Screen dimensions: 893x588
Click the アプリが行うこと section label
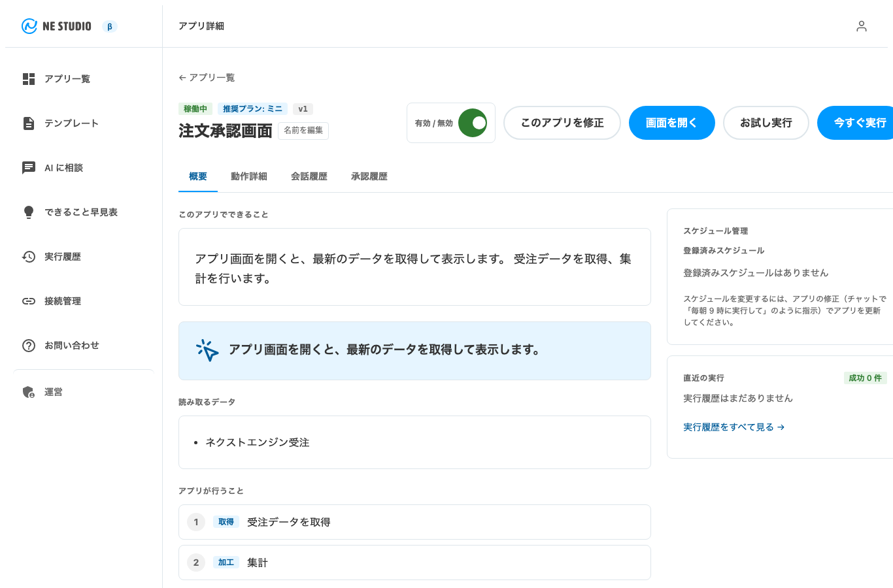(x=211, y=491)
